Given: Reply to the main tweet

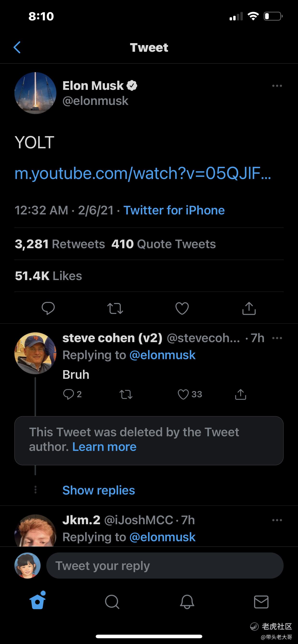Looking at the screenshot, I should [48, 308].
